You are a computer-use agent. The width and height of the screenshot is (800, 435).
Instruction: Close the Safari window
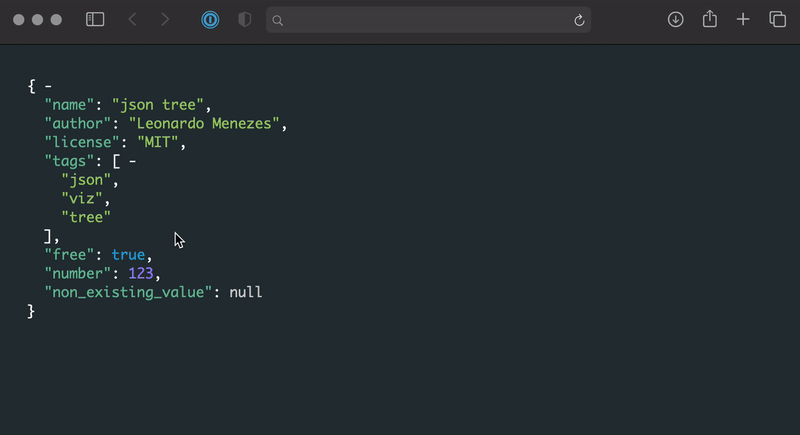19,20
